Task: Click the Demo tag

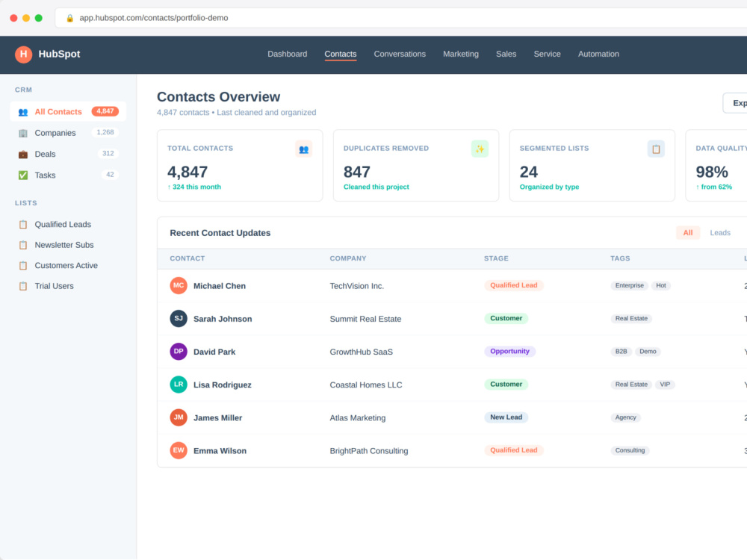Action: pyautogui.click(x=648, y=352)
